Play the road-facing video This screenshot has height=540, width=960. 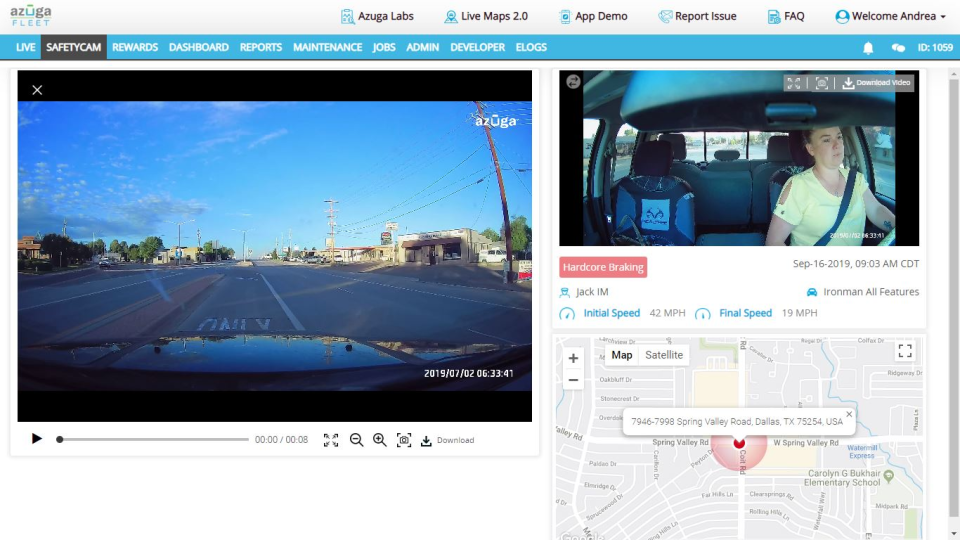tap(37, 439)
